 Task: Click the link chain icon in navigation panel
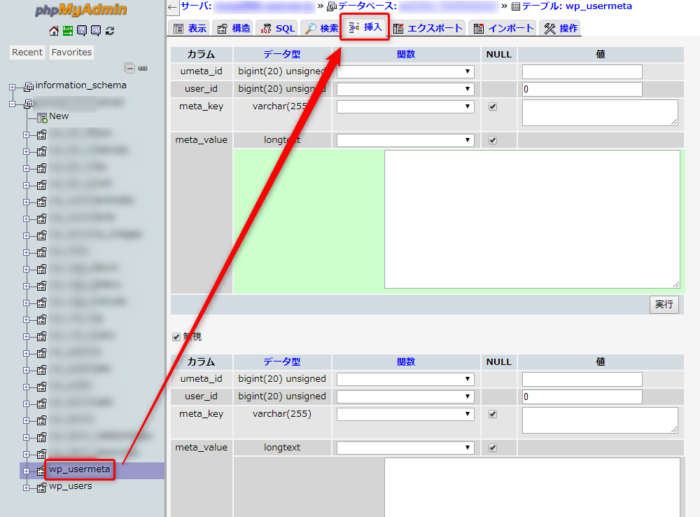point(143,68)
